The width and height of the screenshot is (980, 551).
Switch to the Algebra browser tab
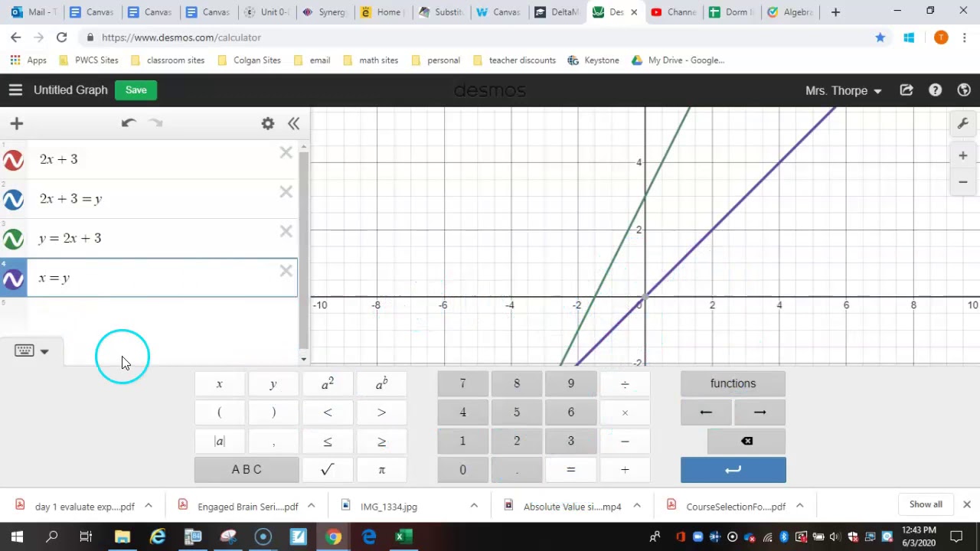[789, 12]
